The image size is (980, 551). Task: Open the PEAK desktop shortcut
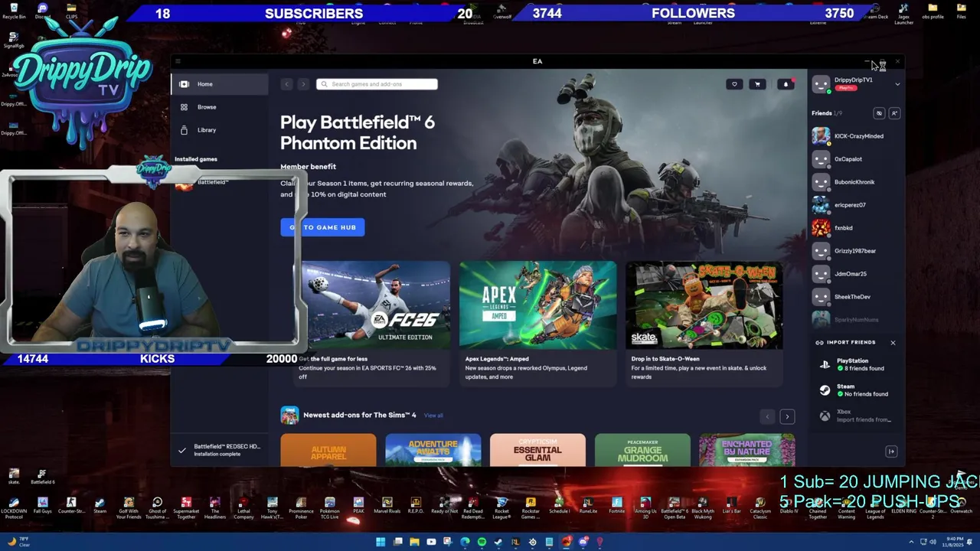point(358,506)
